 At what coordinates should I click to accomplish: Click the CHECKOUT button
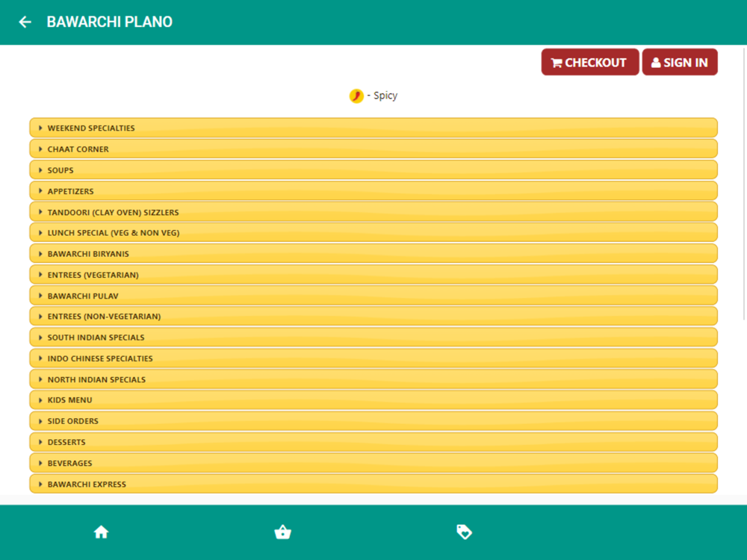coord(590,63)
